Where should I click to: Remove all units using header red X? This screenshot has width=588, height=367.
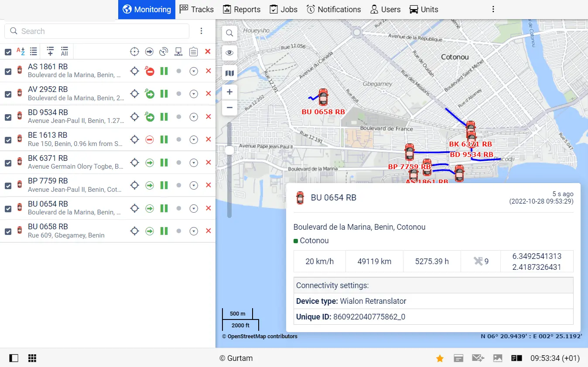208,51
